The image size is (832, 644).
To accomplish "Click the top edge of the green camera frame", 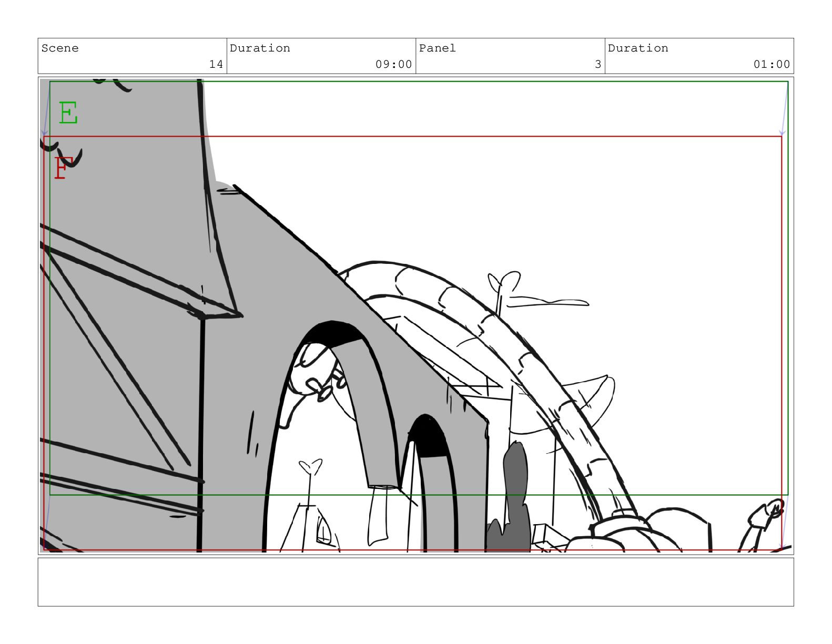I will 415,81.
